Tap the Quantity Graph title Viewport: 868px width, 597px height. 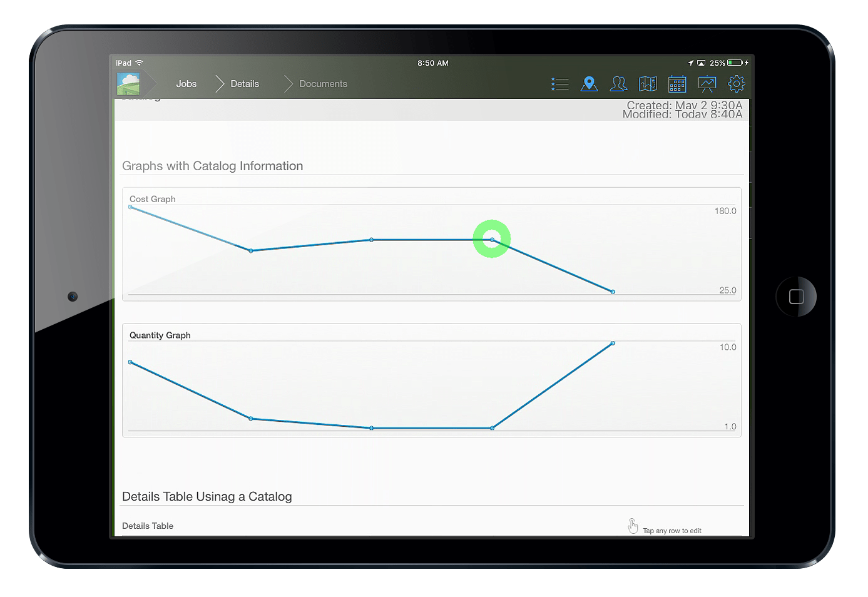(160, 335)
